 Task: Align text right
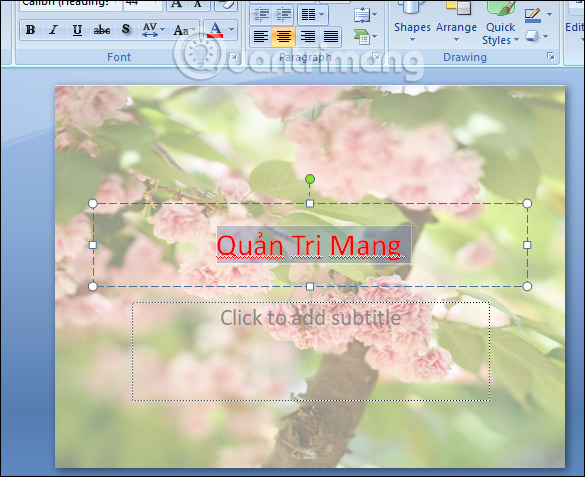307,37
